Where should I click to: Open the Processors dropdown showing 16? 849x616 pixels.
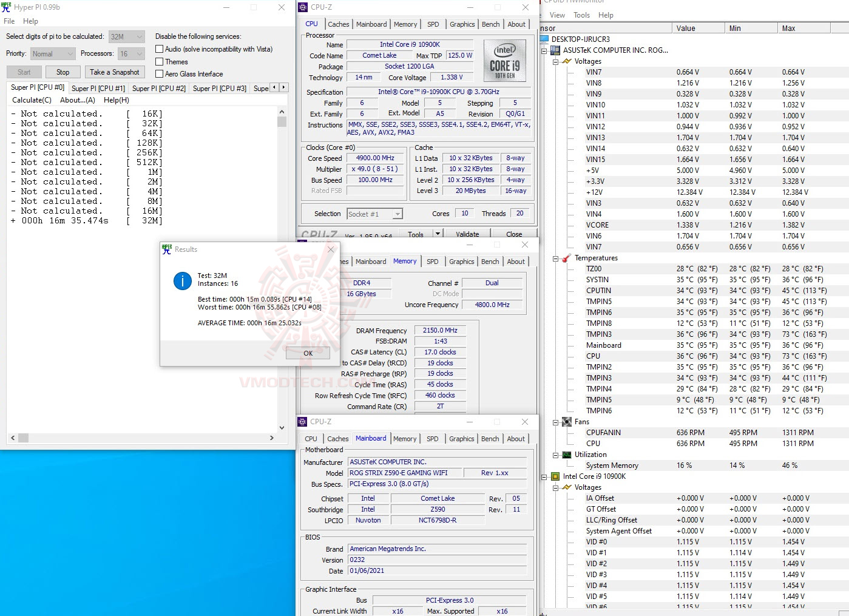click(132, 54)
